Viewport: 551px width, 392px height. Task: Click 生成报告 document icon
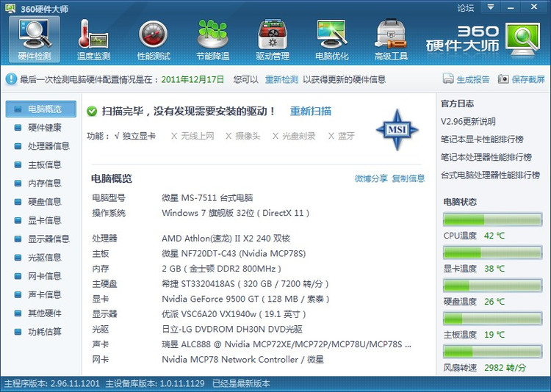point(448,79)
